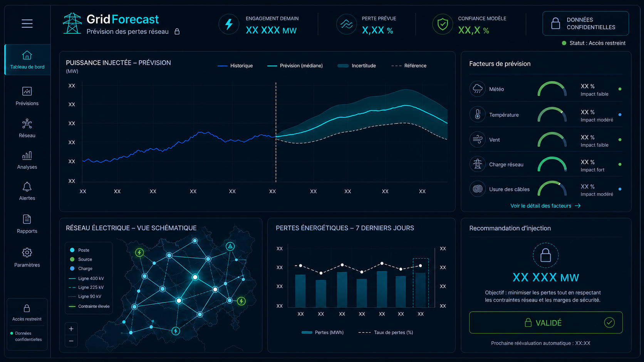The width and height of the screenshot is (644, 362).
Task: Go to Prévisions in the sidebar
Action: (27, 96)
